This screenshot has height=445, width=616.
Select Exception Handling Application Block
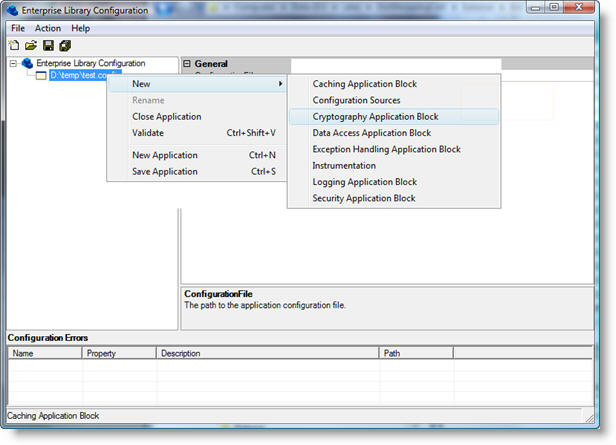394,149
